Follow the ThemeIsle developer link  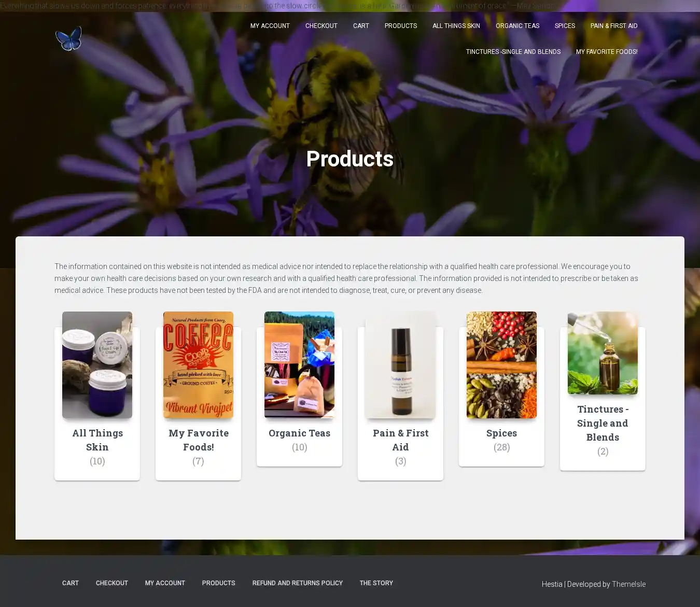pyautogui.click(x=628, y=584)
